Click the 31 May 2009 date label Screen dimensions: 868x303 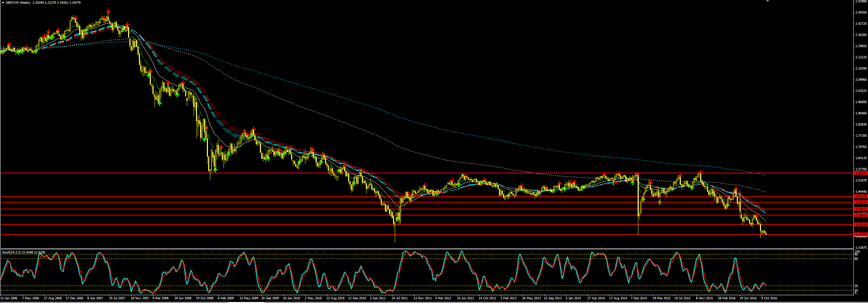[x=249, y=298]
